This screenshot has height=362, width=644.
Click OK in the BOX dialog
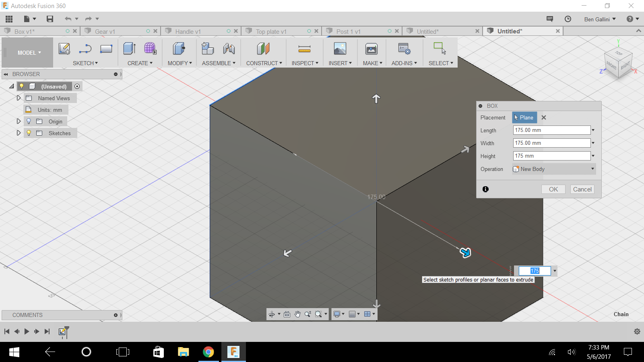[x=553, y=189]
